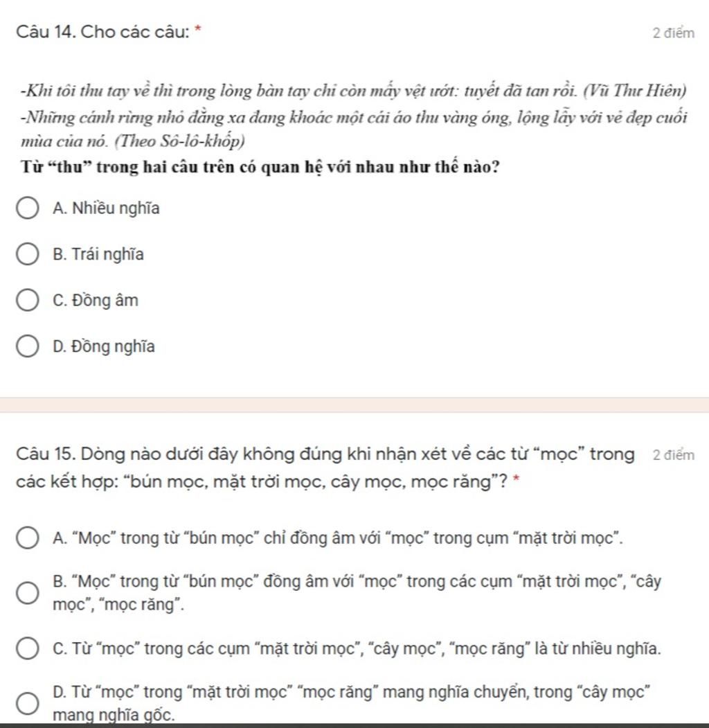Mark Câu 15 radio circle for option D
Screen dimensions: 709x728
pos(28,703)
